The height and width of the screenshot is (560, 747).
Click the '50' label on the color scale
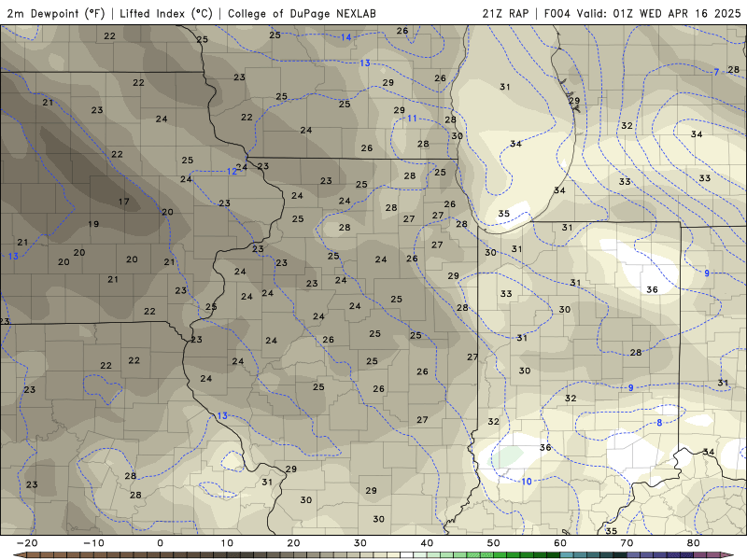point(494,543)
